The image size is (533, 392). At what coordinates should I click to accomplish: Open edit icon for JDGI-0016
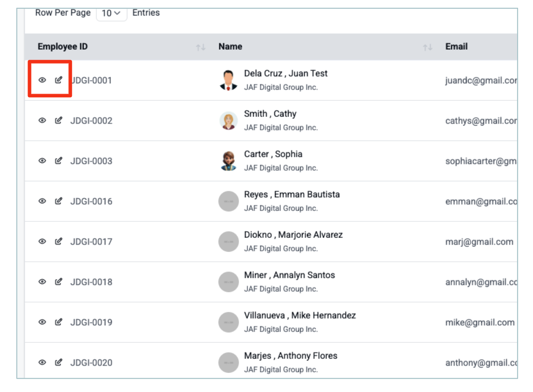[58, 201]
